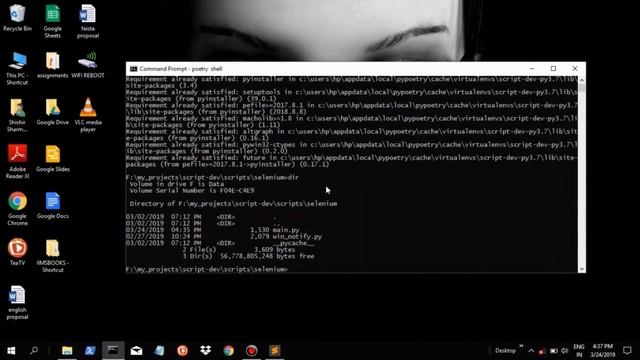Launch the WiFi REBOOT desktop shortcut
This screenshot has height=360, width=640.
pyautogui.click(x=88, y=65)
